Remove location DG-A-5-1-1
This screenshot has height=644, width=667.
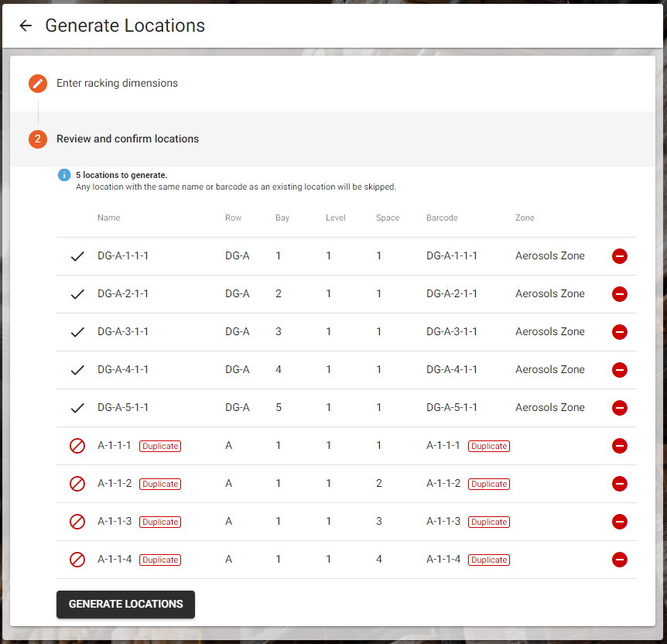619,408
